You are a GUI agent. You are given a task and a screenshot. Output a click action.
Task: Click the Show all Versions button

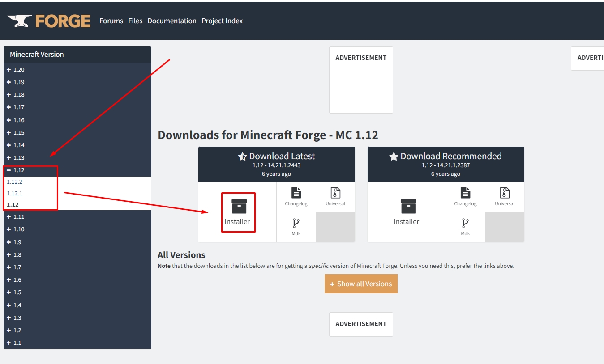[x=361, y=284]
